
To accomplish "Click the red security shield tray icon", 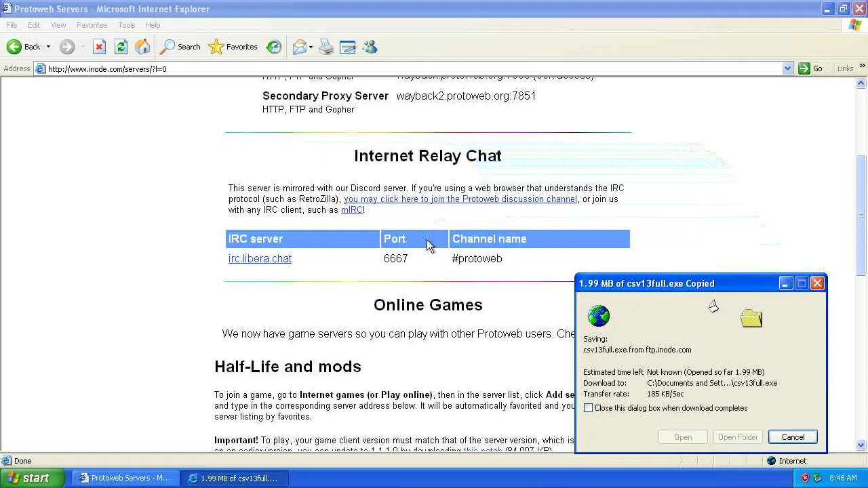I will point(805,478).
